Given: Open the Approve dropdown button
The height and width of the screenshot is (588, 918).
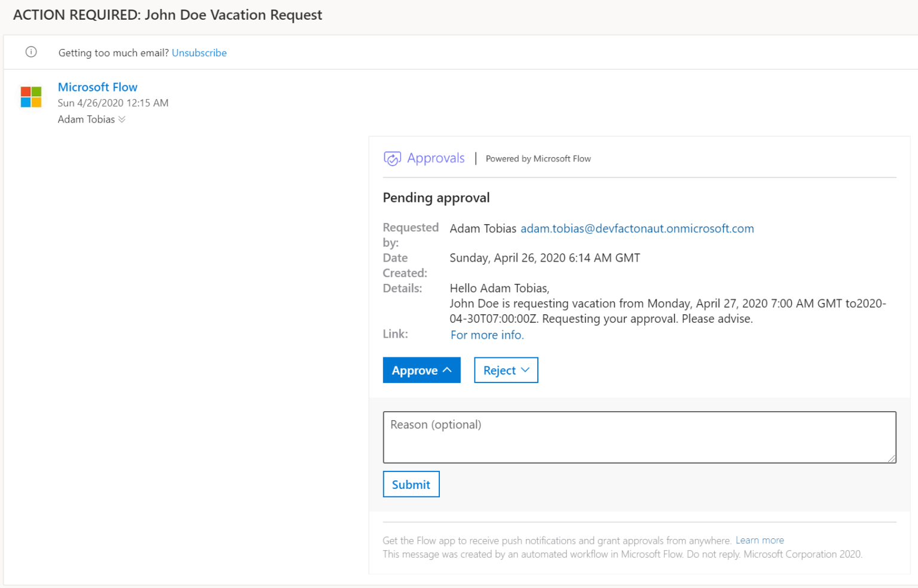Looking at the screenshot, I should [x=421, y=370].
